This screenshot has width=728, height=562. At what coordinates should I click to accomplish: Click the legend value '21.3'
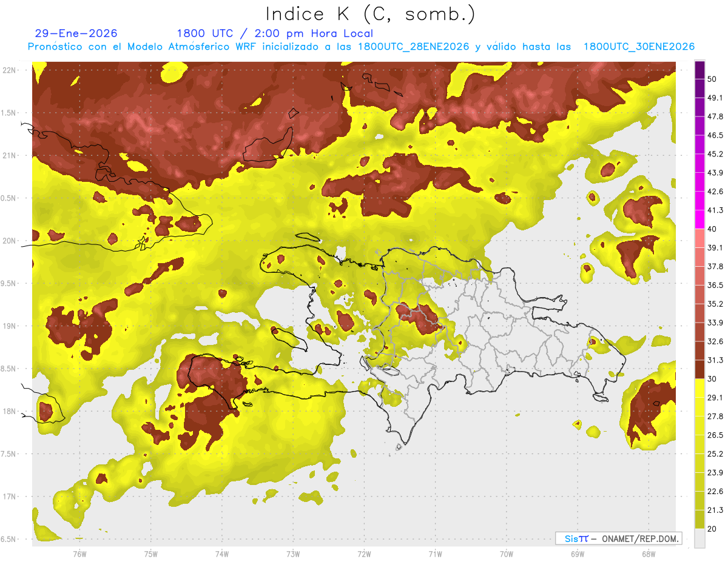pyautogui.click(x=715, y=510)
